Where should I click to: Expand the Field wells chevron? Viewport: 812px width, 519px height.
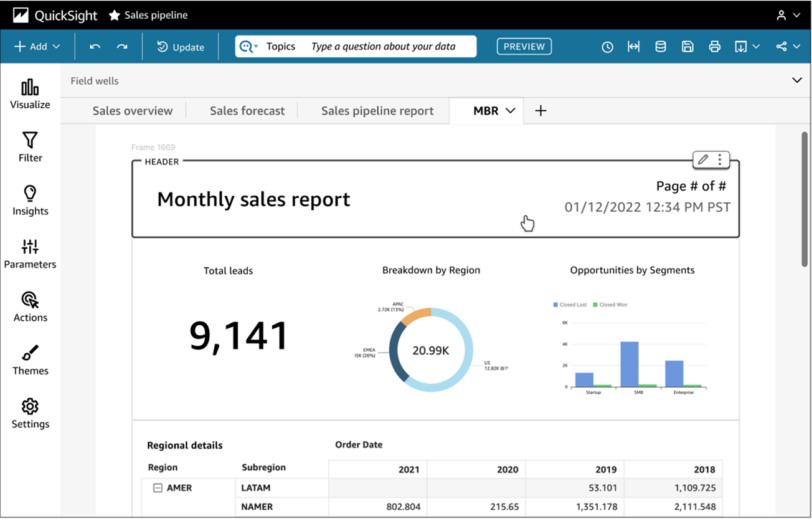(796, 80)
